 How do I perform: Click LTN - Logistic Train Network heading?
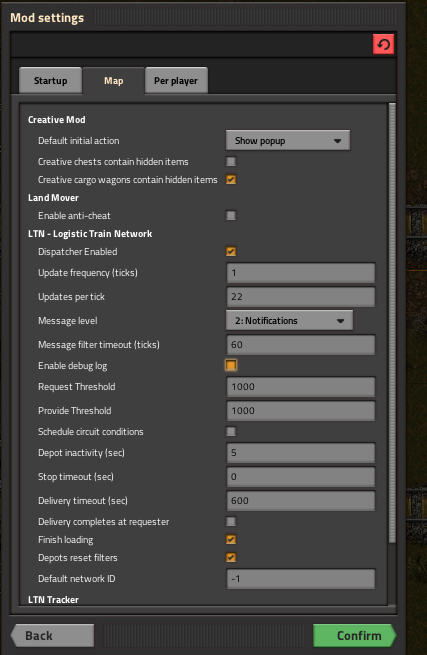click(x=90, y=234)
